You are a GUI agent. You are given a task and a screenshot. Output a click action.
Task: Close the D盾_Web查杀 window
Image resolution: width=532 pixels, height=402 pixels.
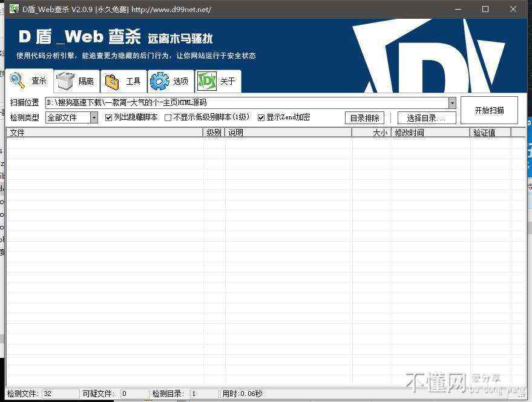pyautogui.click(x=513, y=9)
